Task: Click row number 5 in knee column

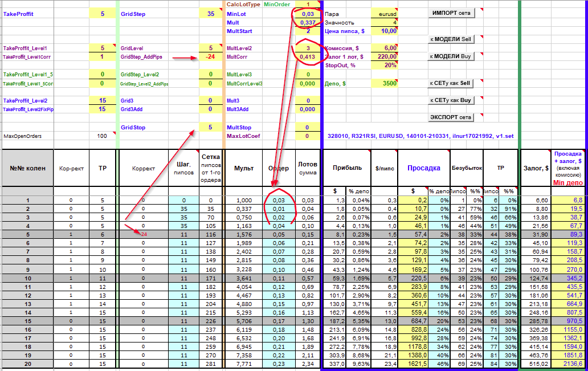Action: [x=27, y=234]
